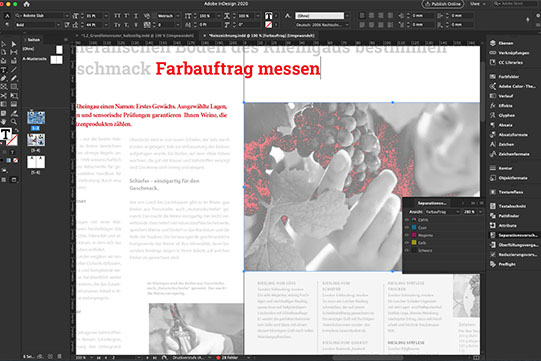Click the errors preflight status indicator
Image resolution: width=541 pixels, height=361 pixels.
[x=228, y=358]
